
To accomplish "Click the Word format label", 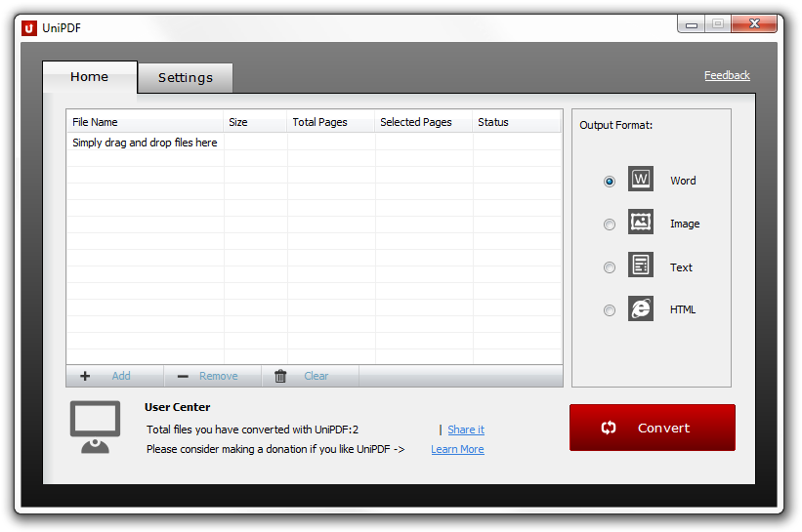I will point(683,181).
